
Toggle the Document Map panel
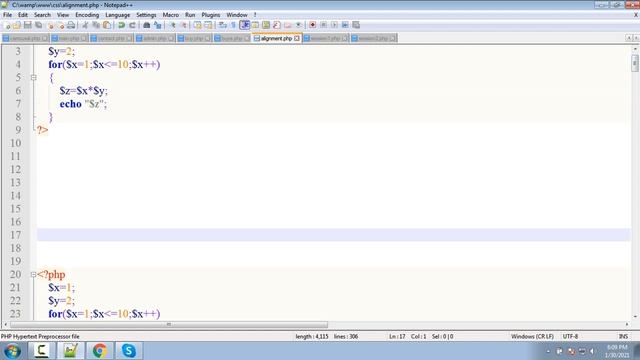coord(266,25)
